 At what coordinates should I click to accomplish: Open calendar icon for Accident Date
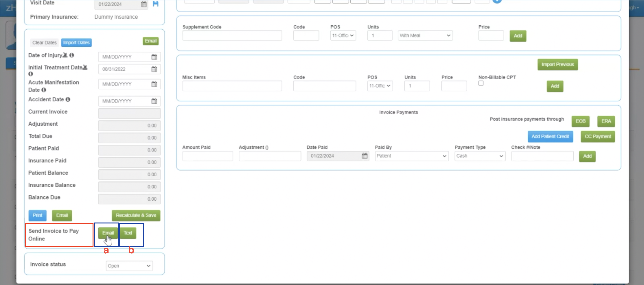(154, 101)
